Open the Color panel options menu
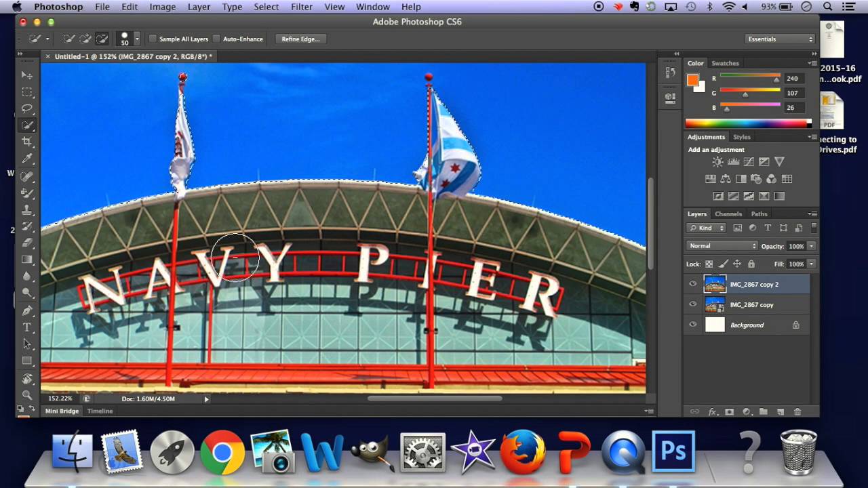The image size is (868, 488). point(812,64)
